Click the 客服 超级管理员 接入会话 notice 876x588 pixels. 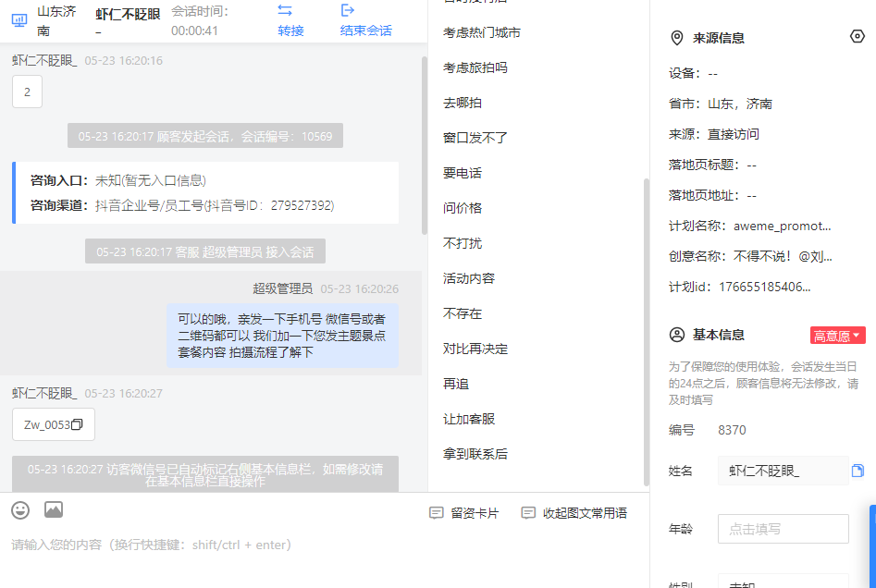205,251
